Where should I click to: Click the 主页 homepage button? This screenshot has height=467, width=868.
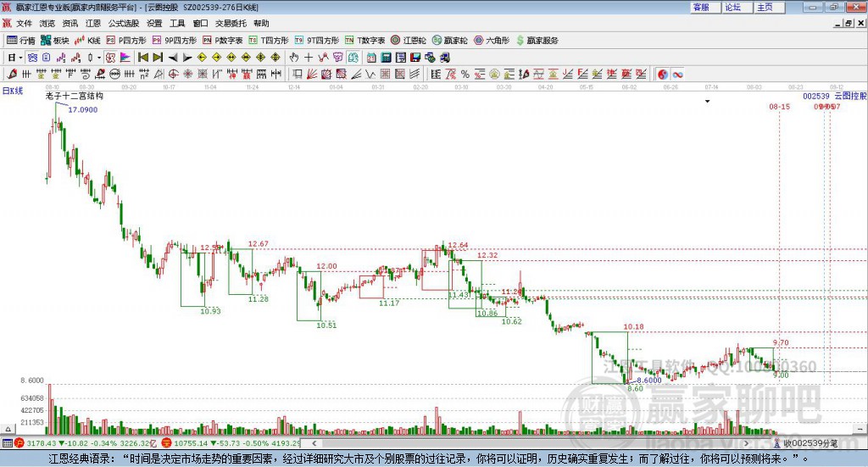point(769,7)
